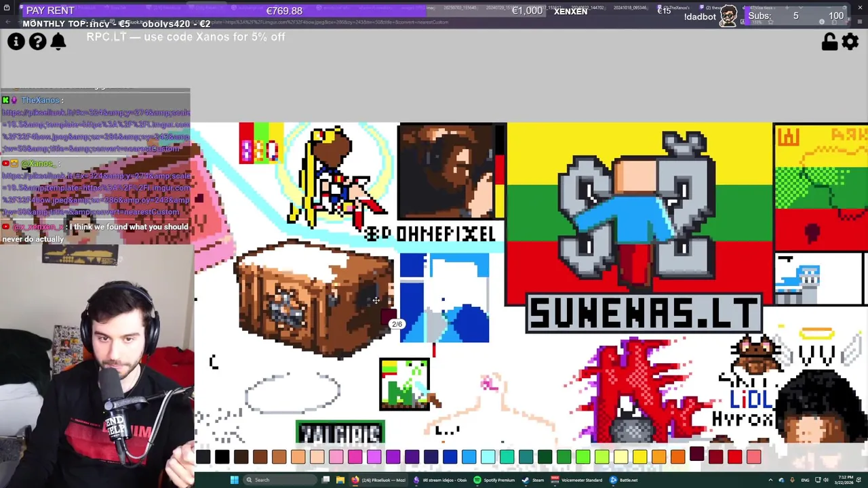Pick the dark gray swatch at the palette start
The image size is (868, 488).
click(203, 457)
